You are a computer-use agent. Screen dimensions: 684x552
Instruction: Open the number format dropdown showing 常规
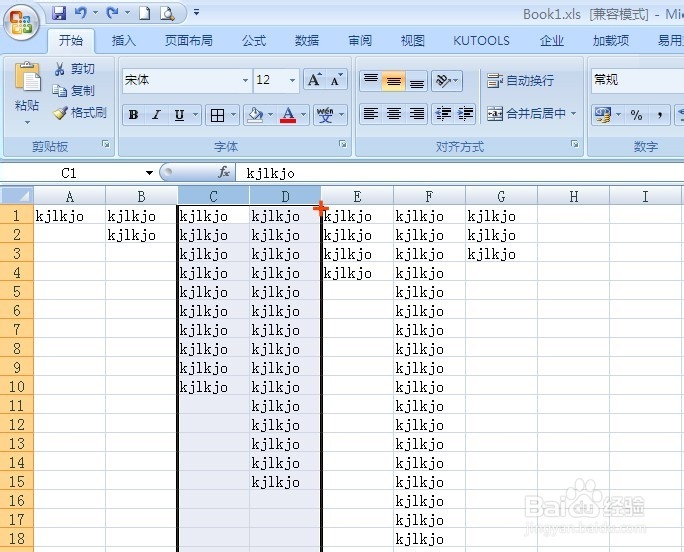(x=638, y=80)
